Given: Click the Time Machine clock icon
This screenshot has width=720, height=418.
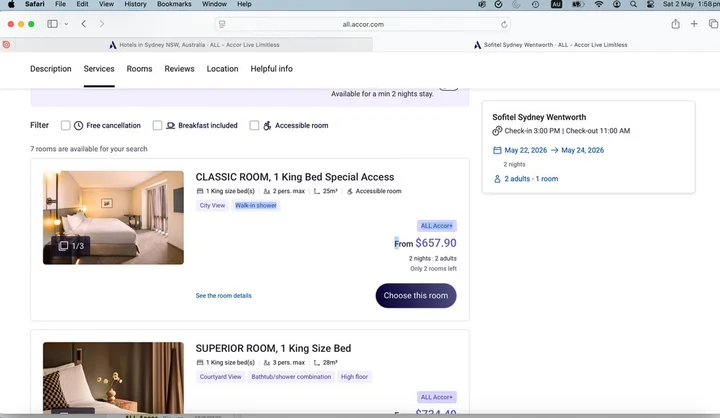Looking at the screenshot, I should click(x=535, y=4).
